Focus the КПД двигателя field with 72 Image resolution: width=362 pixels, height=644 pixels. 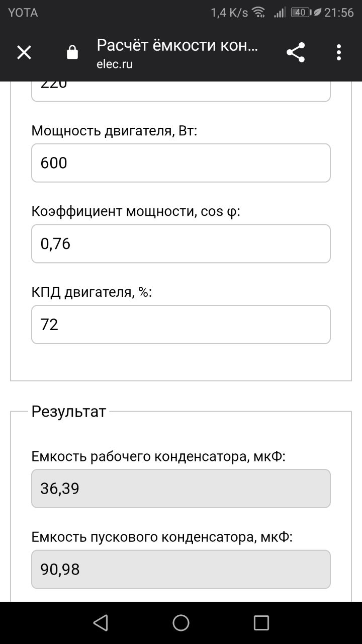coord(181,325)
